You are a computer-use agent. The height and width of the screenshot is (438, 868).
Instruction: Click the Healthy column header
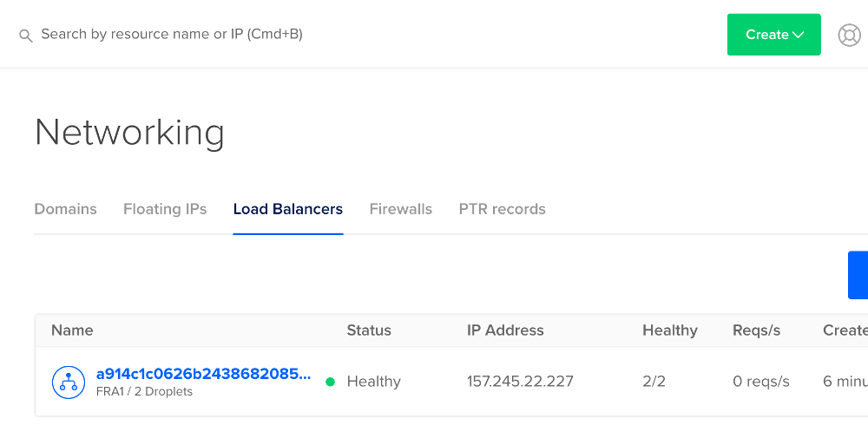tap(670, 330)
